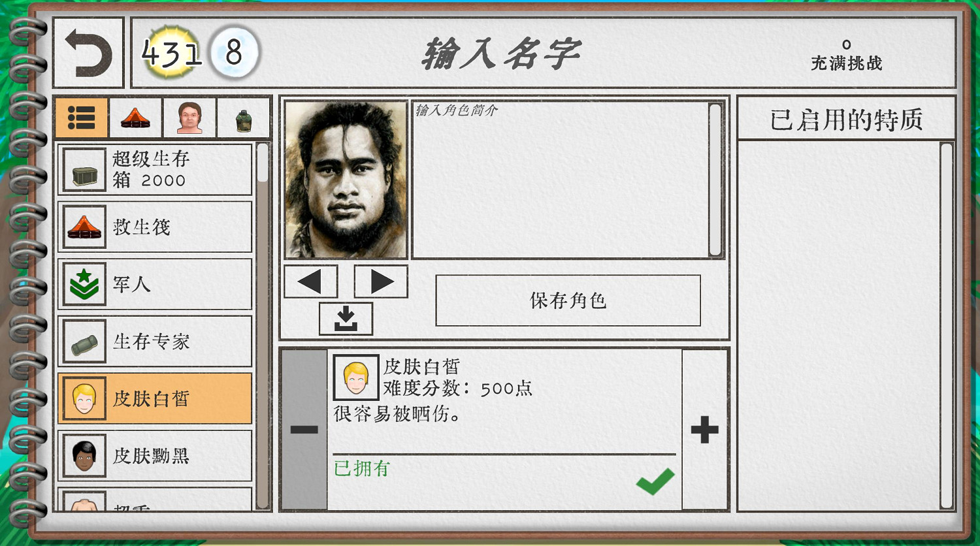Viewport: 980px width, 546px height.
Task: Save the character with 保存角色 button
Action: [x=568, y=300]
